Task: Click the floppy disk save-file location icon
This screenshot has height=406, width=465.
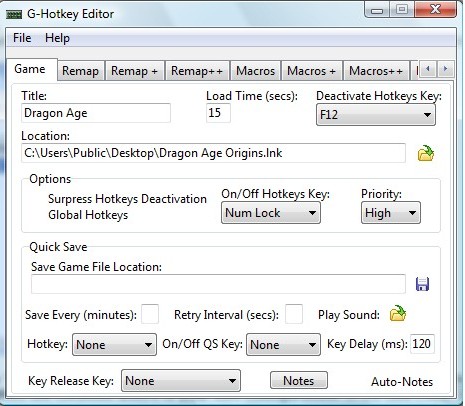Action: 422,284
